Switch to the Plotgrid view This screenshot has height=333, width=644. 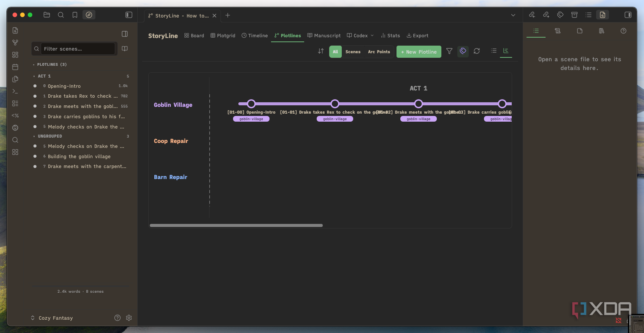[x=223, y=36]
